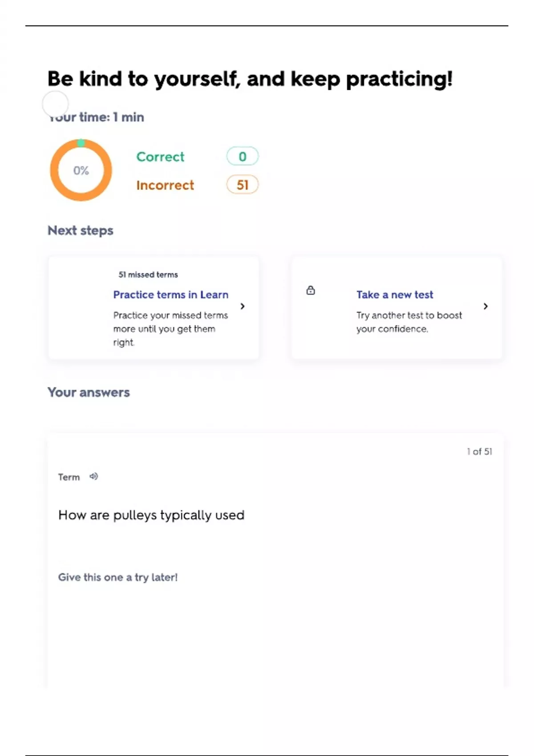Click the Your answers section heading

click(89, 392)
